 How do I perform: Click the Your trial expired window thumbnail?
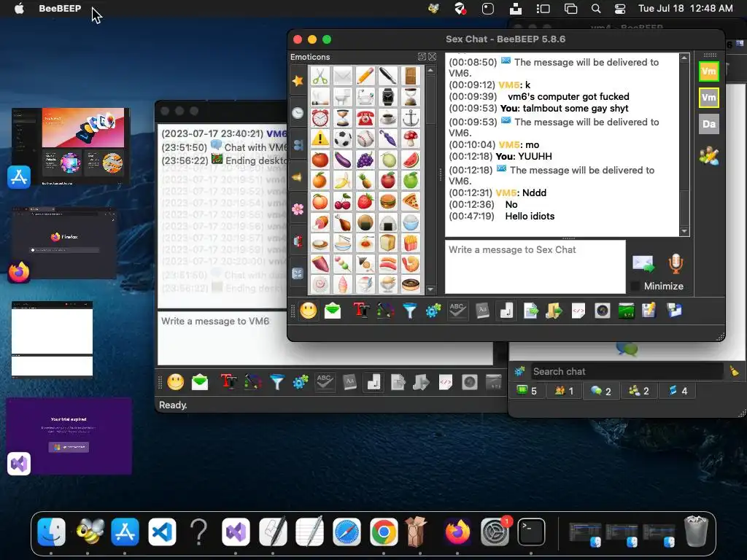(x=69, y=436)
